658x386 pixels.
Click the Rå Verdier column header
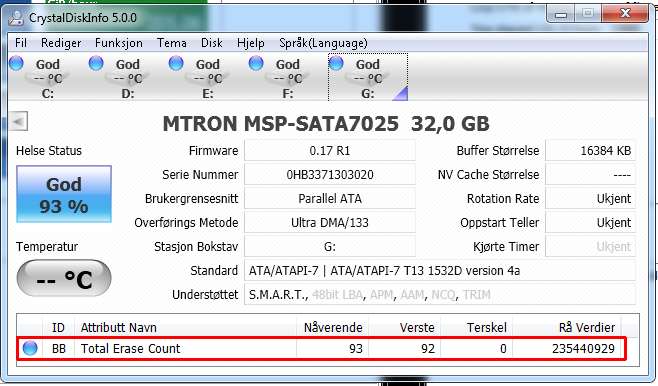[x=567, y=327]
